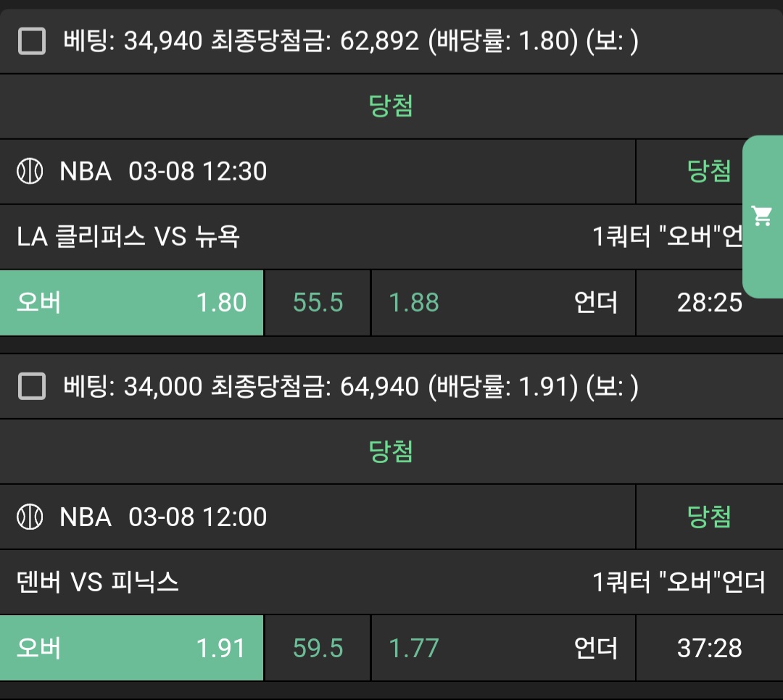Check the 34,940 bet slip checkbox
Viewport: 783px width, 700px height.
[32, 42]
